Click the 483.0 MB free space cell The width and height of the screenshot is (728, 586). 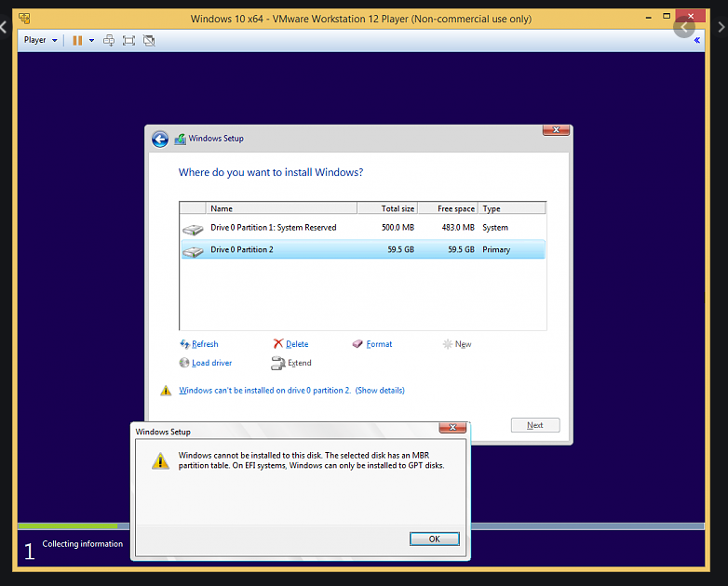458,228
